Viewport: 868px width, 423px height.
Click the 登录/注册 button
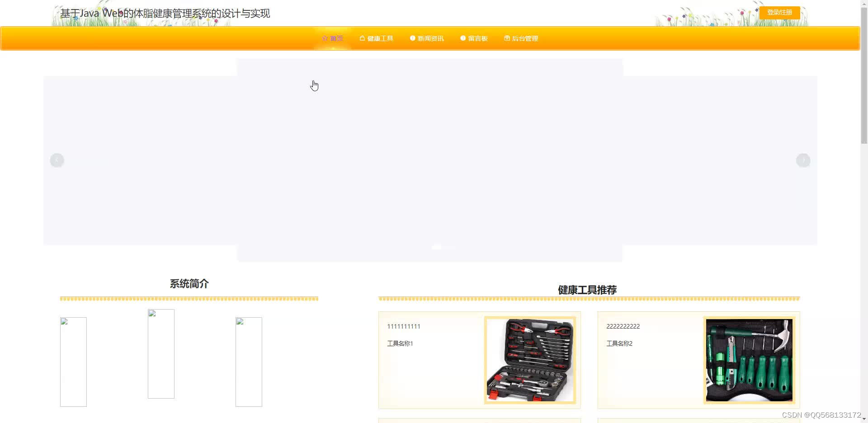tap(779, 12)
